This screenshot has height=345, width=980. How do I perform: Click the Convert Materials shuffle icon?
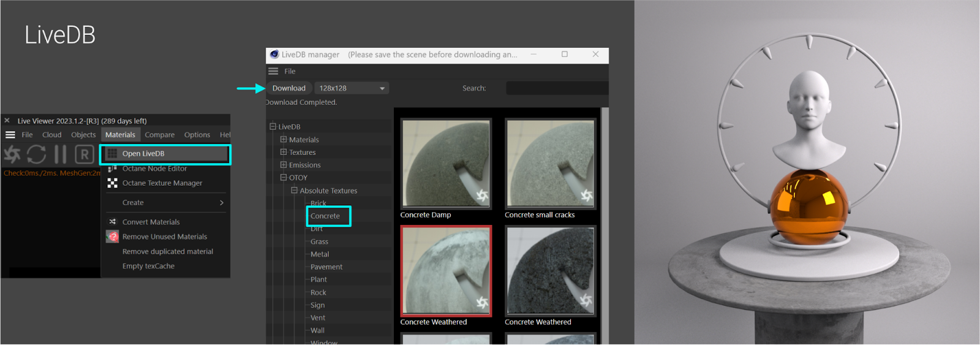pyautogui.click(x=112, y=222)
